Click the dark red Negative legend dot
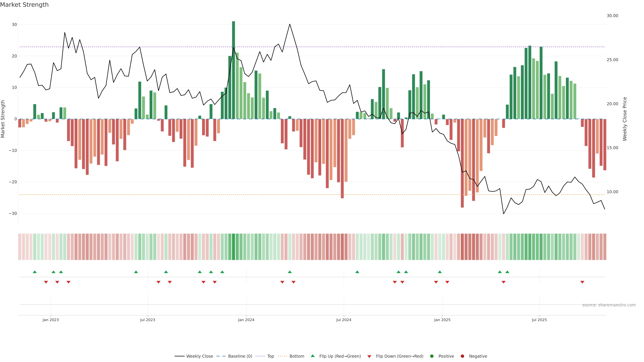This screenshot has width=644, height=362. pyautogui.click(x=462, y=356)
